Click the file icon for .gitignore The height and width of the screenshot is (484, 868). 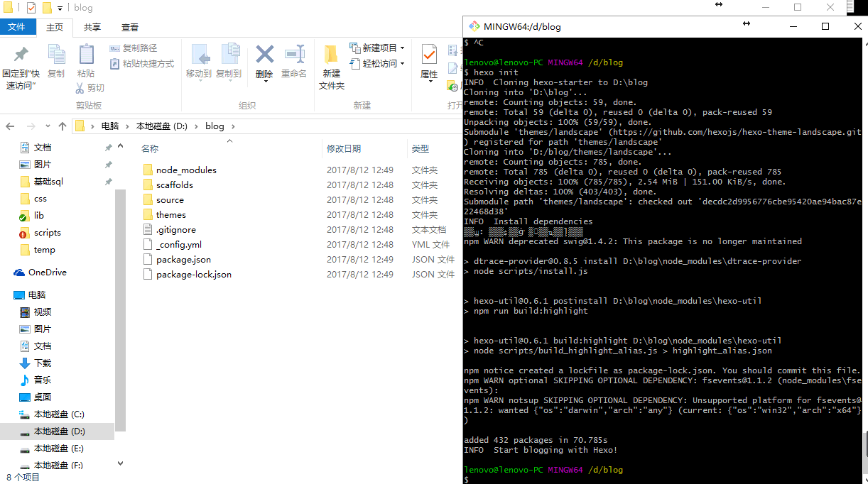(x=148, y=230)
